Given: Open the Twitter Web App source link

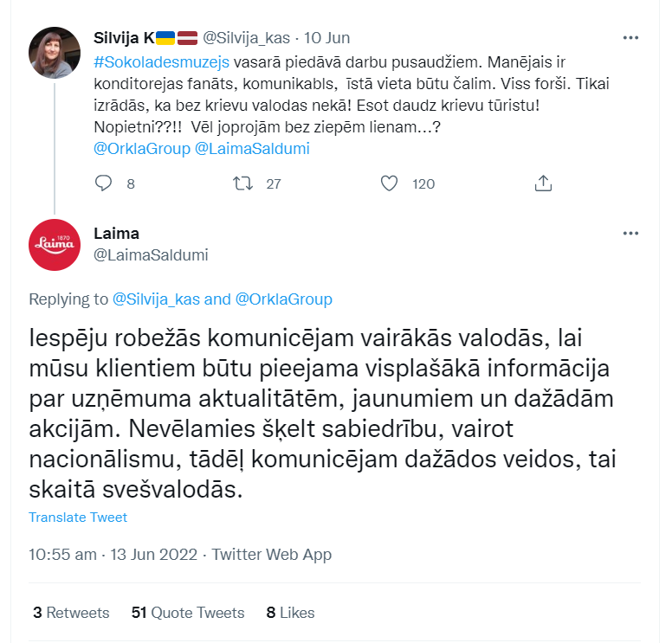Looking at the screenshot, I should coord(272,555).
